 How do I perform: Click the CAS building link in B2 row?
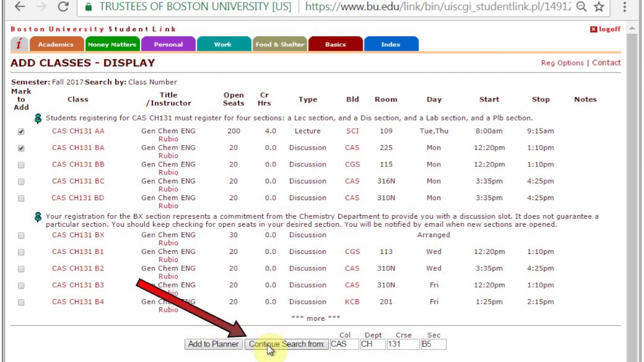pyautogui.click(x=352, y=268)
